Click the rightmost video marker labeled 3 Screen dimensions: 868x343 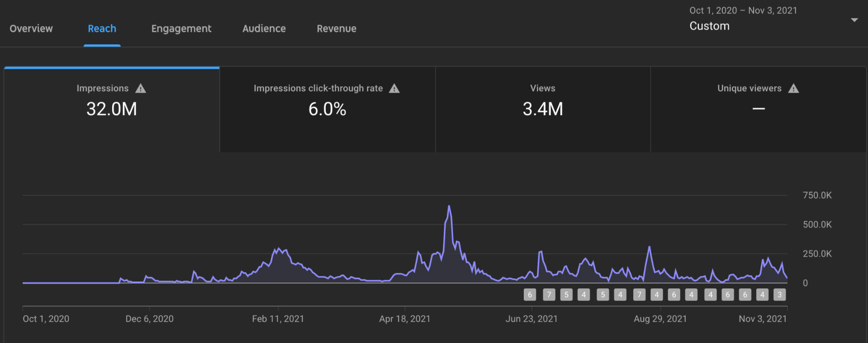779,295
